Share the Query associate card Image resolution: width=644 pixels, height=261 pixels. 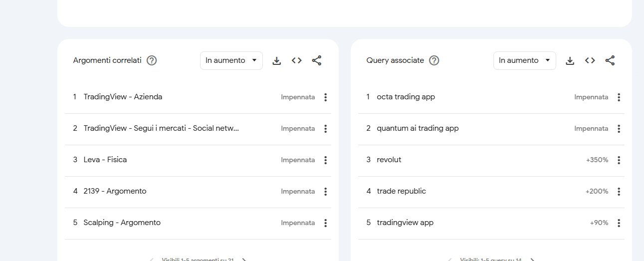(610, 60)
